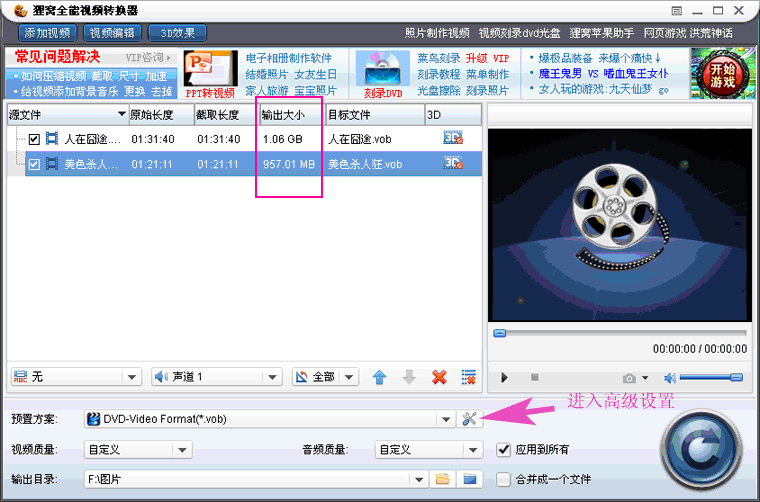
Task: Clear the whole file list icon
Action: point(469,377)
